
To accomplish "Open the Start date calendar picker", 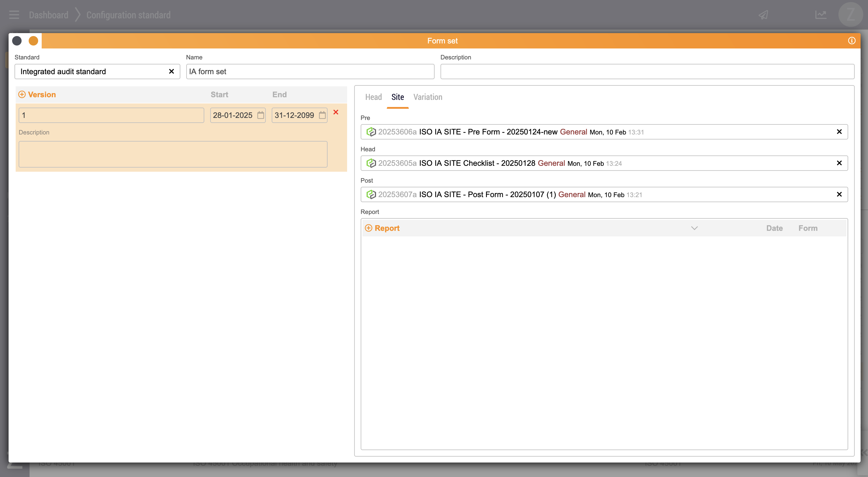I will click(260, 115).
